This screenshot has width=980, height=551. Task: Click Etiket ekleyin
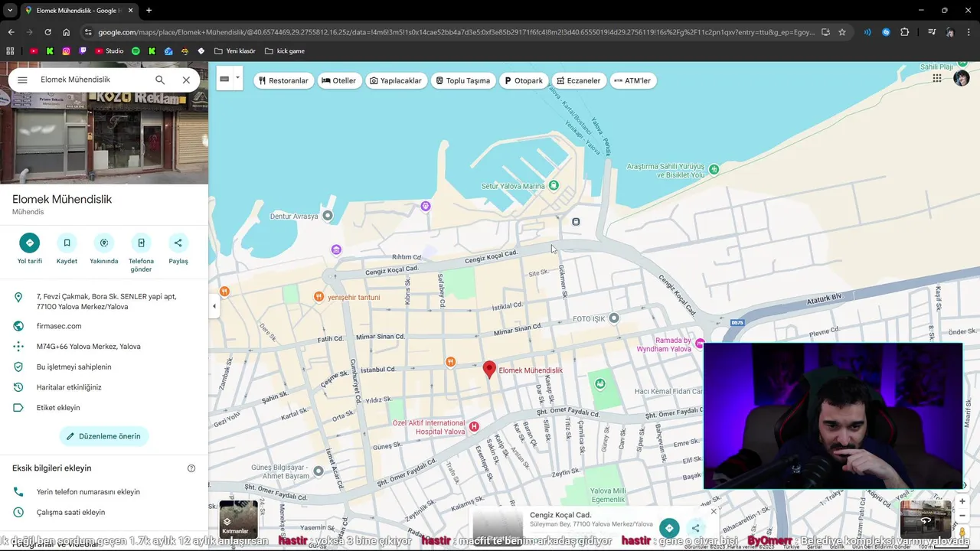coord(104,408)
